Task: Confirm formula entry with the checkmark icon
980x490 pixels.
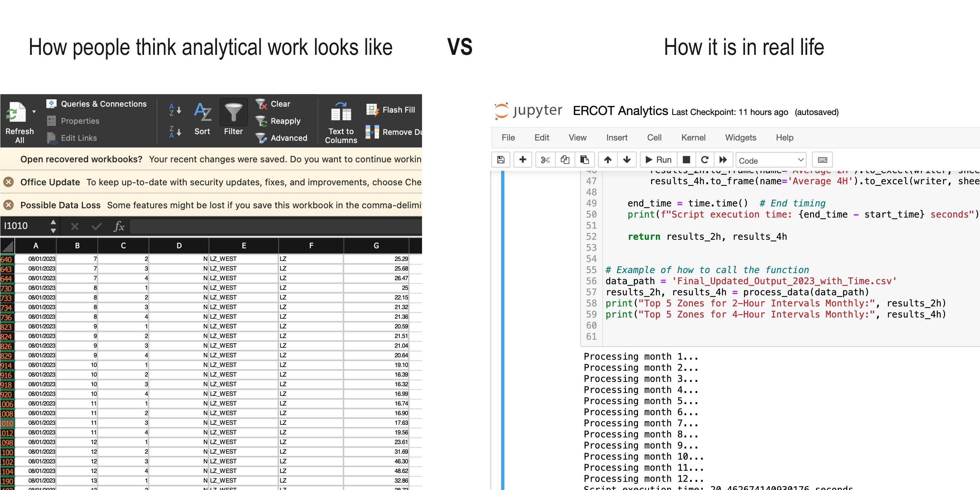Action: coord(97,227)
